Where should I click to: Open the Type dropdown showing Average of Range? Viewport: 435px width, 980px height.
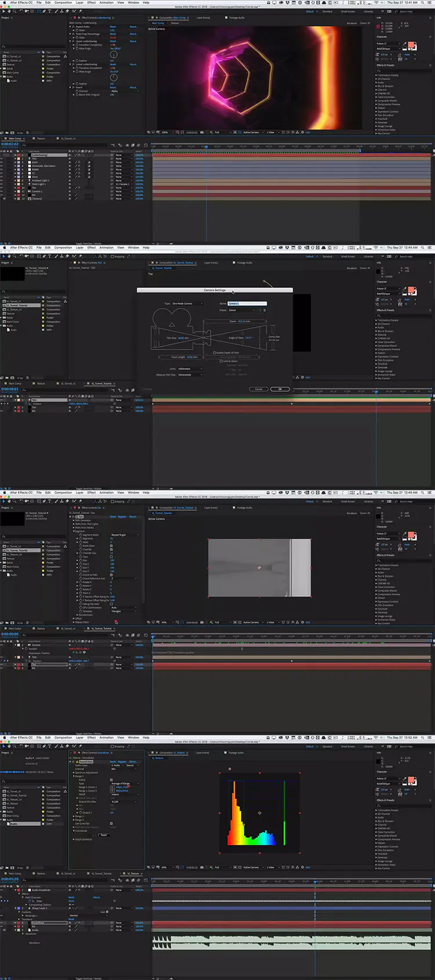tap(125, 784)
